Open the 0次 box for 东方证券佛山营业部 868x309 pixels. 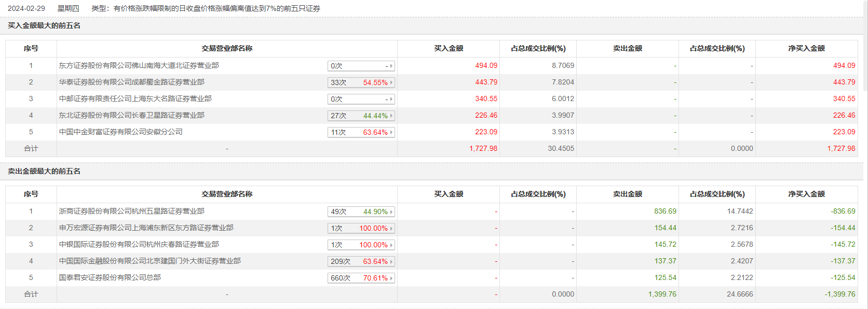click(361, 66)
